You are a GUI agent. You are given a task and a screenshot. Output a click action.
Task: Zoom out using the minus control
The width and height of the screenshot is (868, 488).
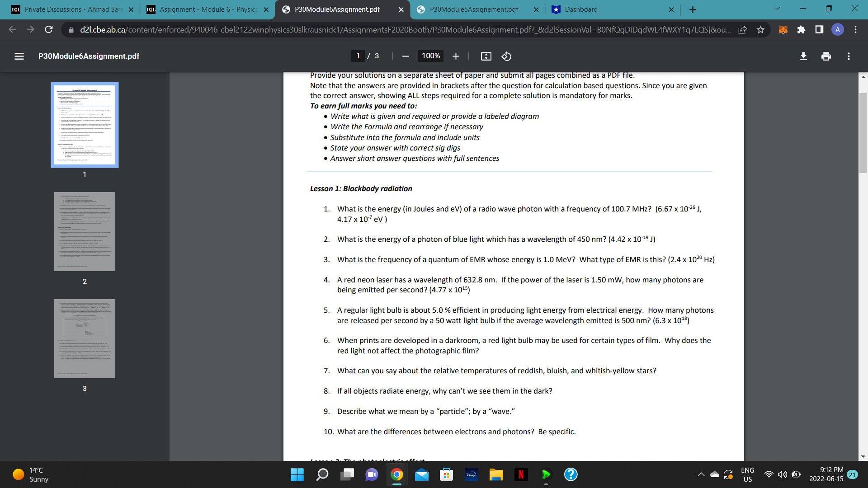pos(405,56)
